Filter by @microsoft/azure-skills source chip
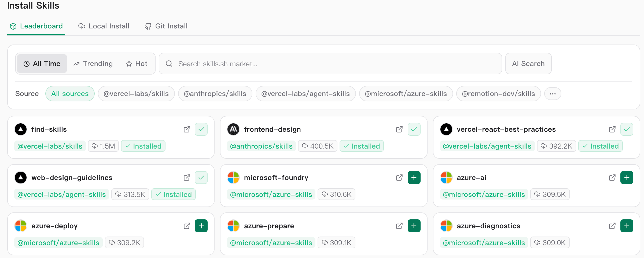This screenshot has height=258, width=644. 406,94
